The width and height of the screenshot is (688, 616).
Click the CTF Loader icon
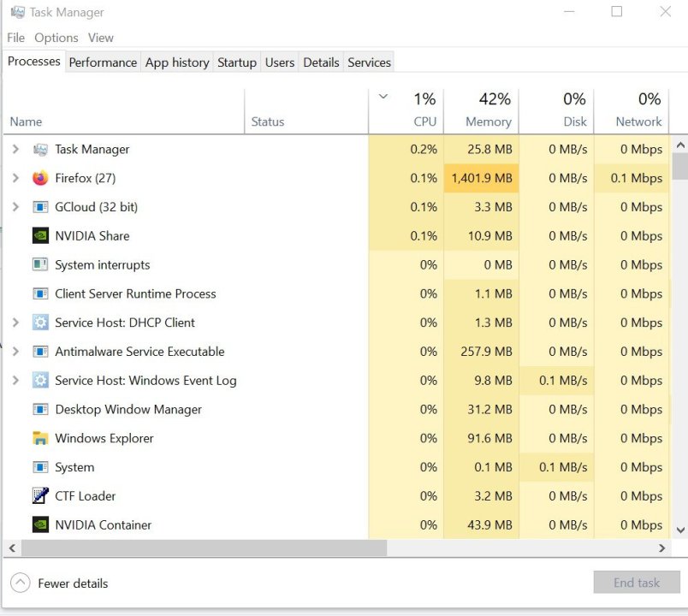(40, 496)
